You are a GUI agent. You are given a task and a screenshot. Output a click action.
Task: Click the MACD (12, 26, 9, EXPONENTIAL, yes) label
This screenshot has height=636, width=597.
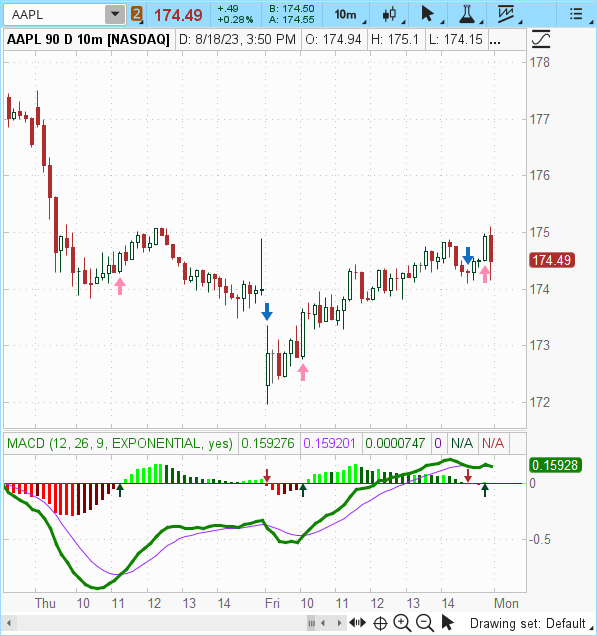point(120,443)
